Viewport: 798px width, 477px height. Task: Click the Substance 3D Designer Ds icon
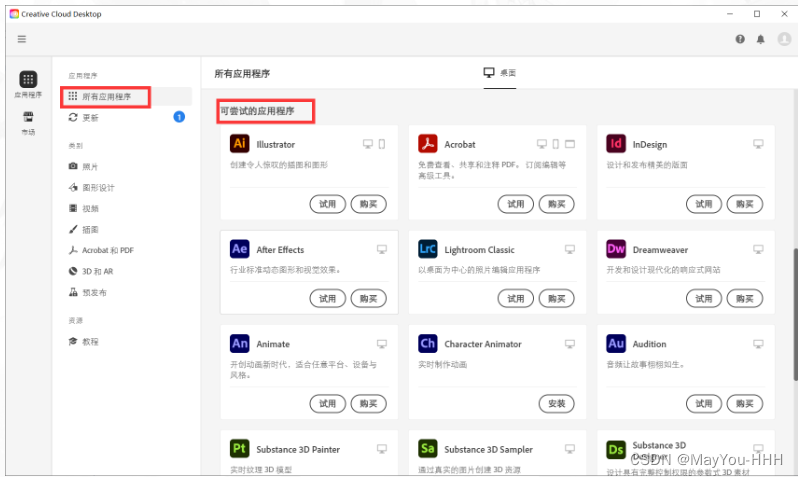pyautogui.click(x=616, y=450)
